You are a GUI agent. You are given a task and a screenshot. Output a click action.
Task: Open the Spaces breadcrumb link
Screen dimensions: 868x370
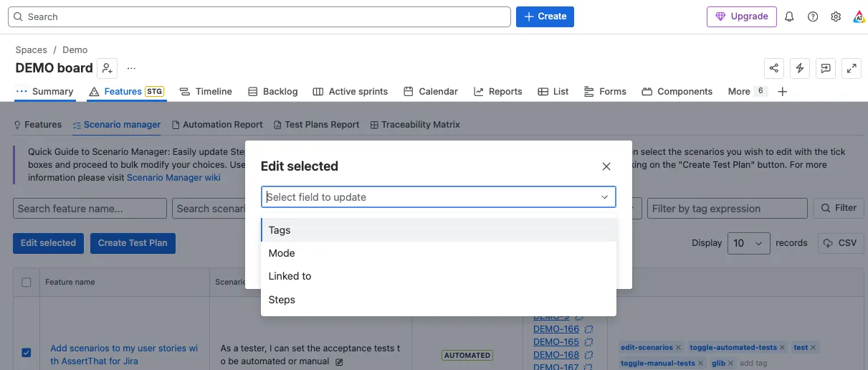(x=31, y=50)
